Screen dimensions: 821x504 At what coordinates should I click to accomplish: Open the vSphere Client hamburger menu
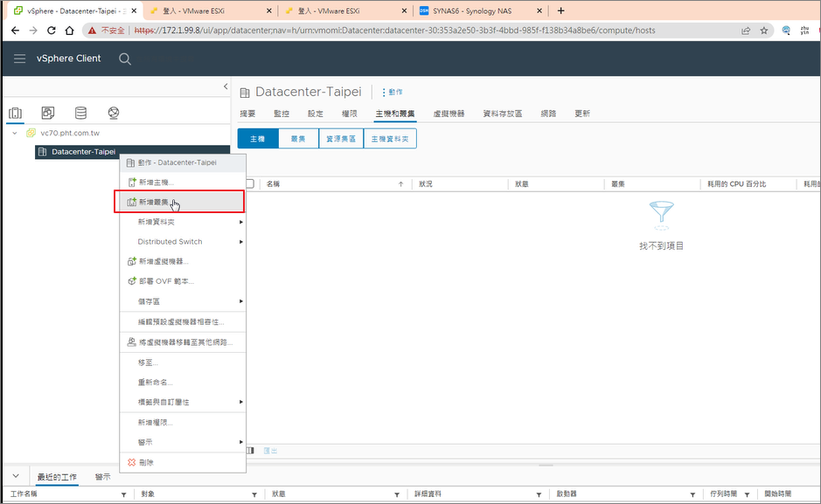pyautogui.click(x=19, y=59)
